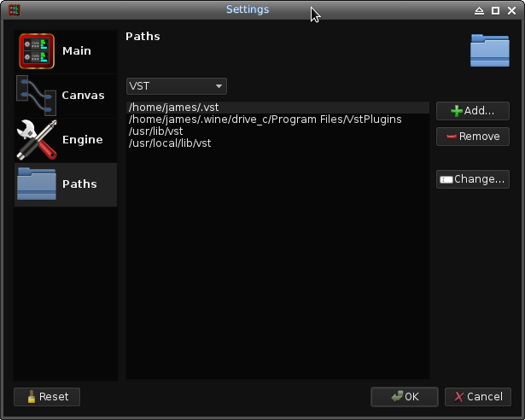
Task: Click the Change... path button
Action: [472, 179]
